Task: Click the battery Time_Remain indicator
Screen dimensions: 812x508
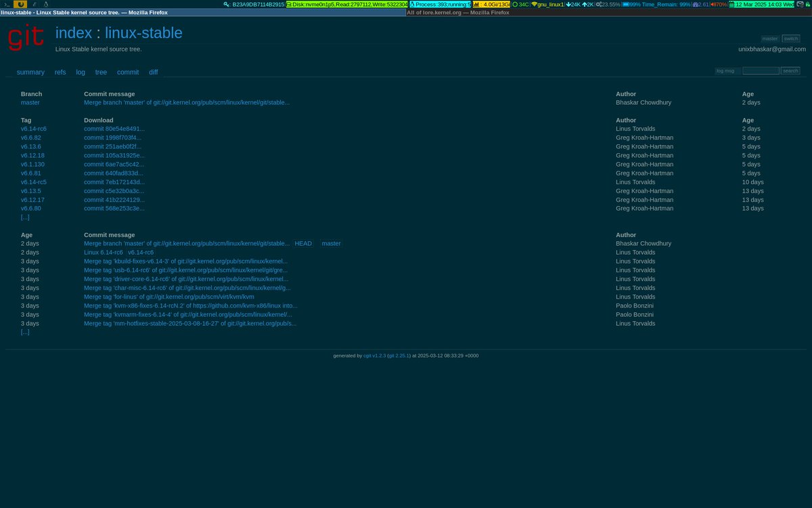Action: coord(656,4)
